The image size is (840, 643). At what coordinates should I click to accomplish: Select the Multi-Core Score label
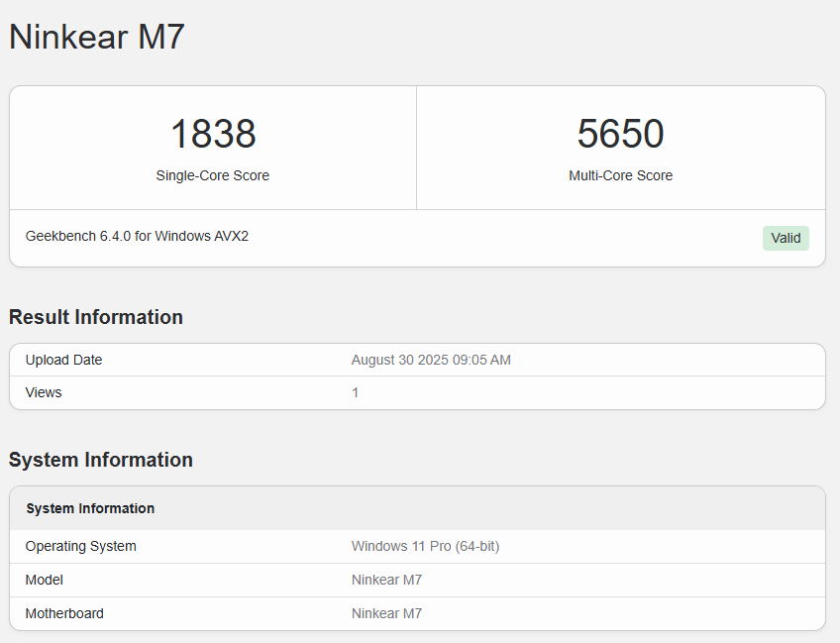(620, 175)
